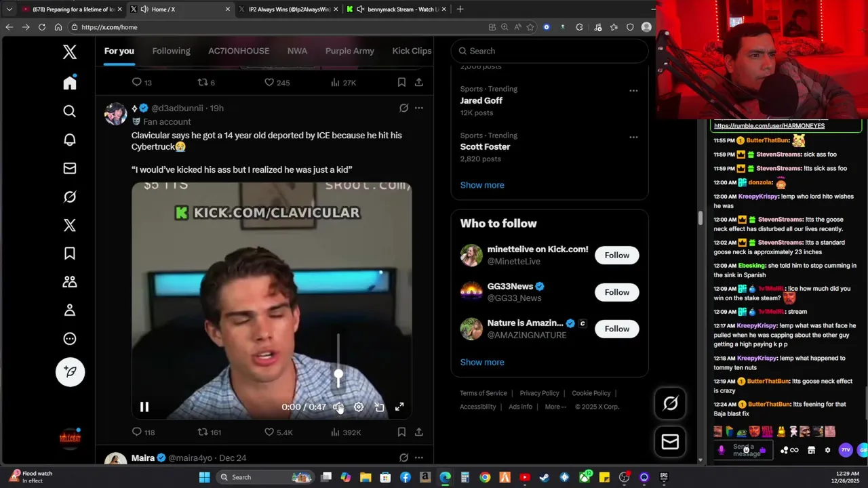Open more menu on @d3adbunnii post

tap(419, 108)
